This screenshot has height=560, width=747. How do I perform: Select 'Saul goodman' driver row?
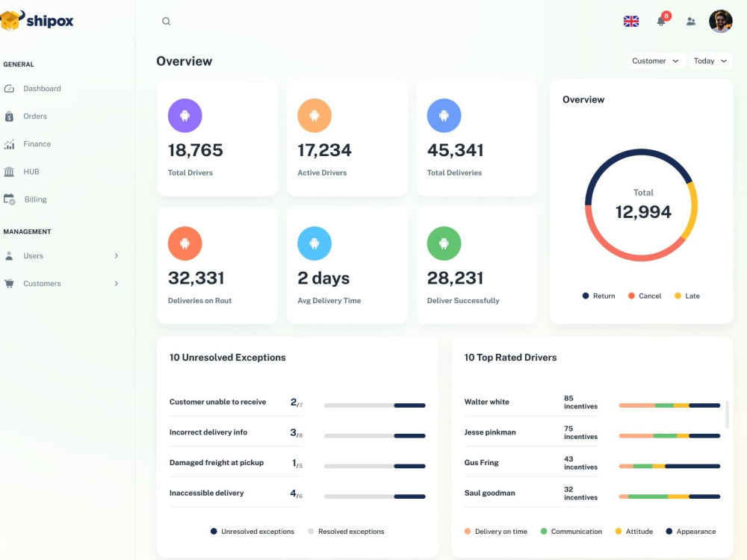[x=490, y=493]
